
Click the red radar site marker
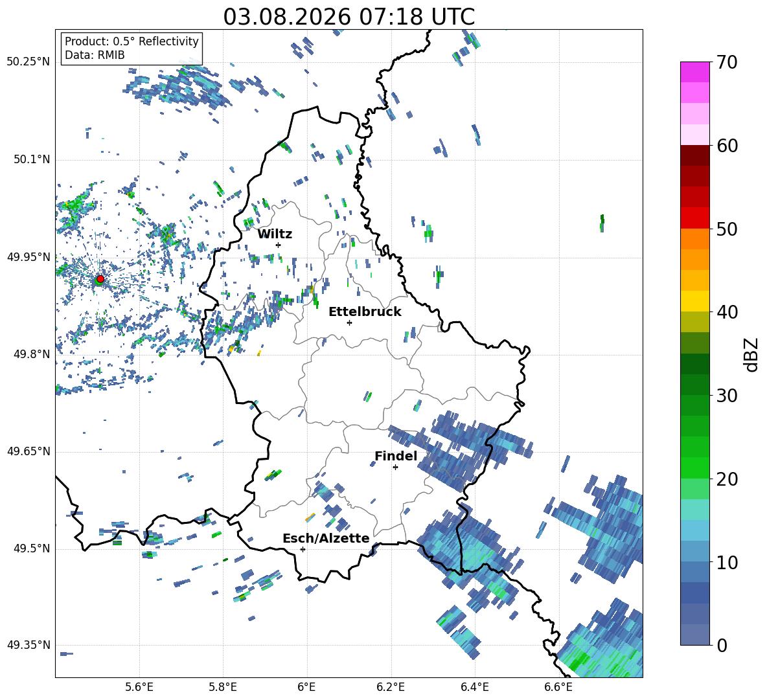100,279
